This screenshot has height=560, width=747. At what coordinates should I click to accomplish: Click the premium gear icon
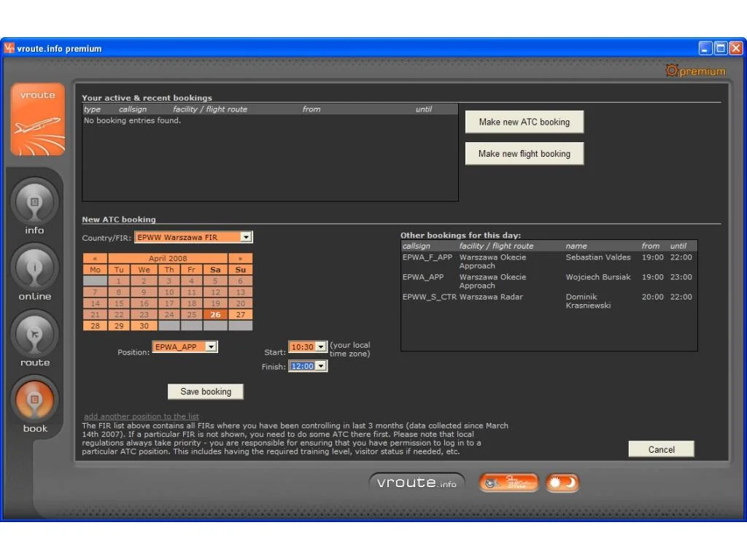pos(672,71)
